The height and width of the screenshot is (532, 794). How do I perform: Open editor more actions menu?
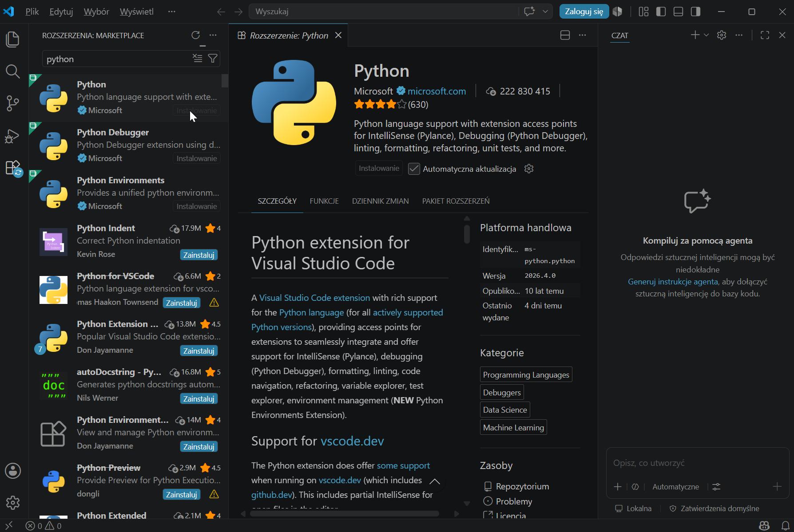point(583,35)
